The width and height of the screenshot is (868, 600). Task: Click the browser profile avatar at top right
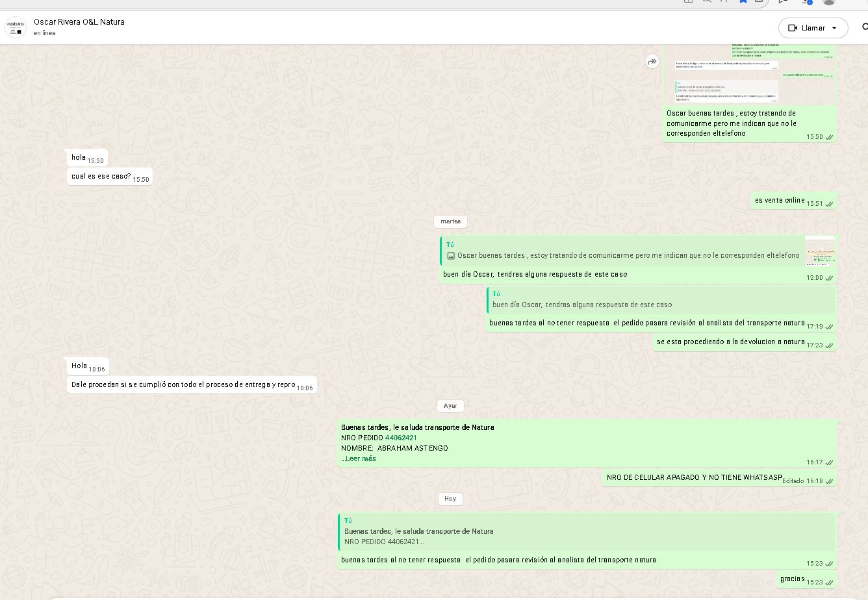click(x=828, y=2)
